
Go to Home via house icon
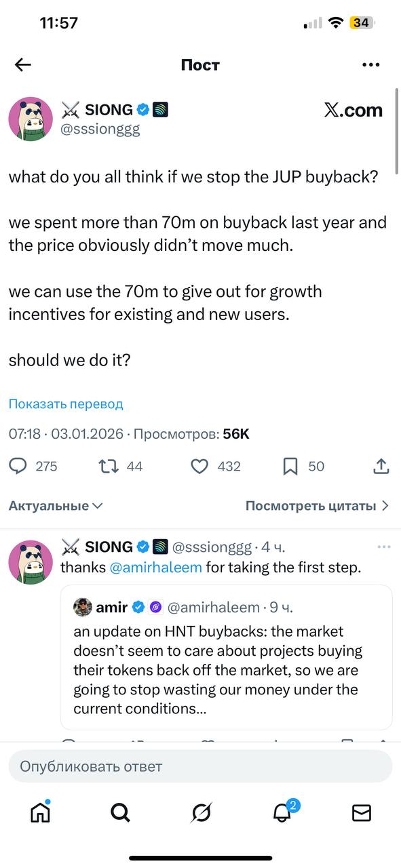point(40,812)
